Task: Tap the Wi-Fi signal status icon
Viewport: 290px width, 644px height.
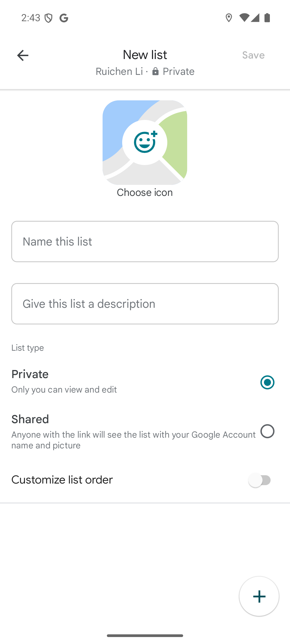Action: (244, 18)
